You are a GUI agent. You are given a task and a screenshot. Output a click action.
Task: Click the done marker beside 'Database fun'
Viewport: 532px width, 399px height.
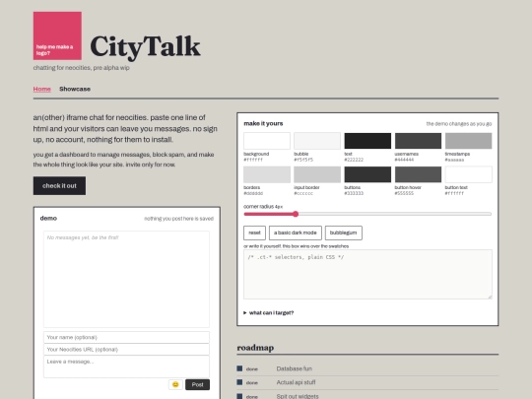coord(239,368)
